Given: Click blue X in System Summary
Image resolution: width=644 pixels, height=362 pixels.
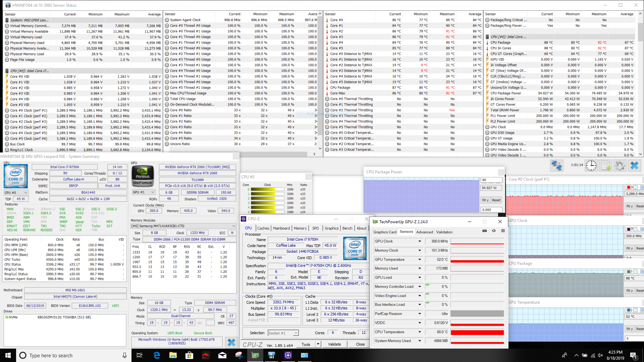Looking at the screenshot, I should 231,342.
